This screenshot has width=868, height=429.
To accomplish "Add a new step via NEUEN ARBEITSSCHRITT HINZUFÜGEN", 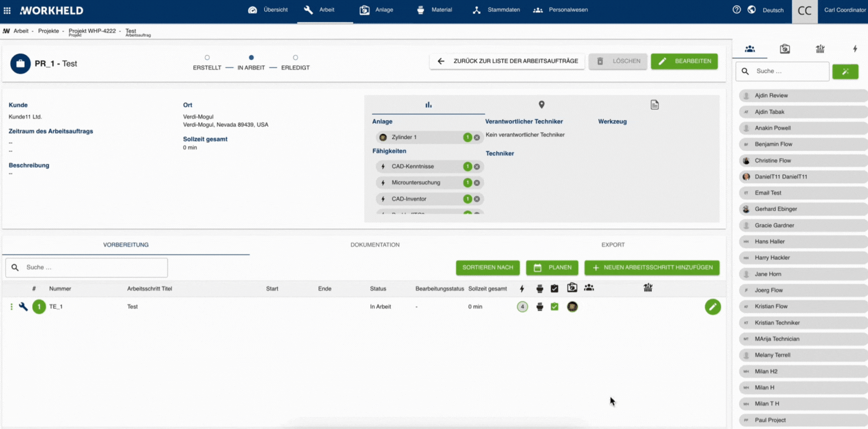I will pos(652,267).
